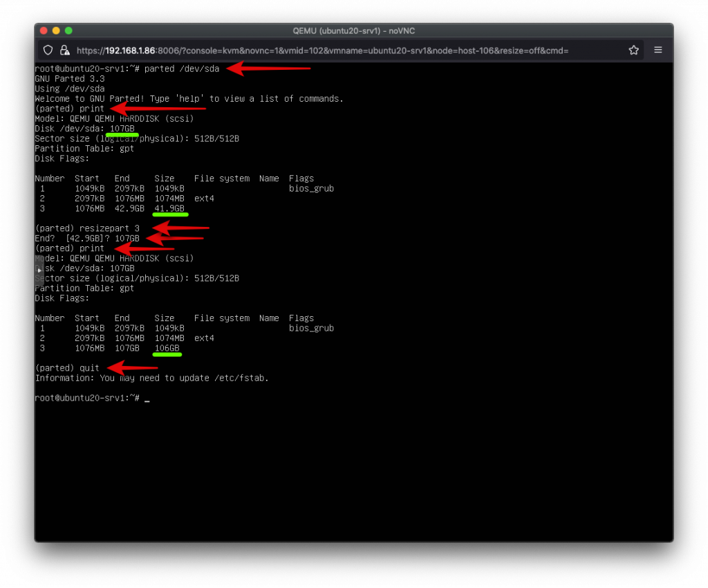Click the first '(parted) print' command
708x588 pixels.
click(x=70, y=109)
